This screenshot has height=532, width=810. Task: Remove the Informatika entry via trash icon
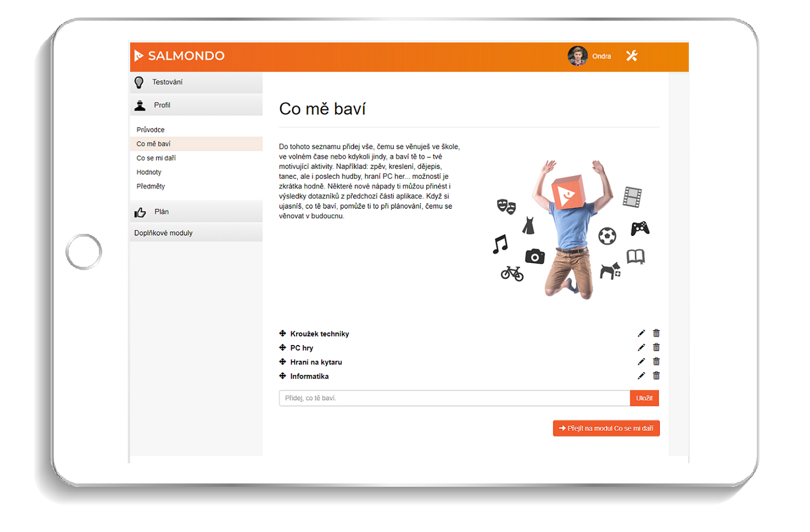(656, 376)
